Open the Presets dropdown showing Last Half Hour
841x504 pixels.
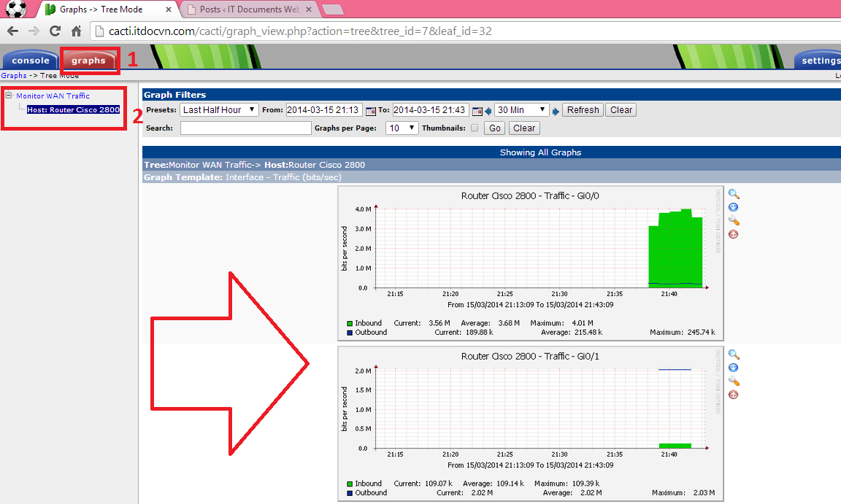(219, 110)
